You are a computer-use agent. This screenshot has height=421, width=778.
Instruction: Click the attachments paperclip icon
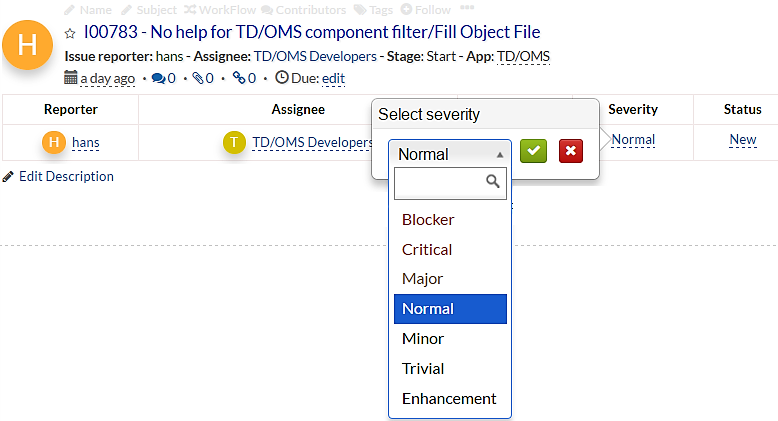(x=198, y=78)
